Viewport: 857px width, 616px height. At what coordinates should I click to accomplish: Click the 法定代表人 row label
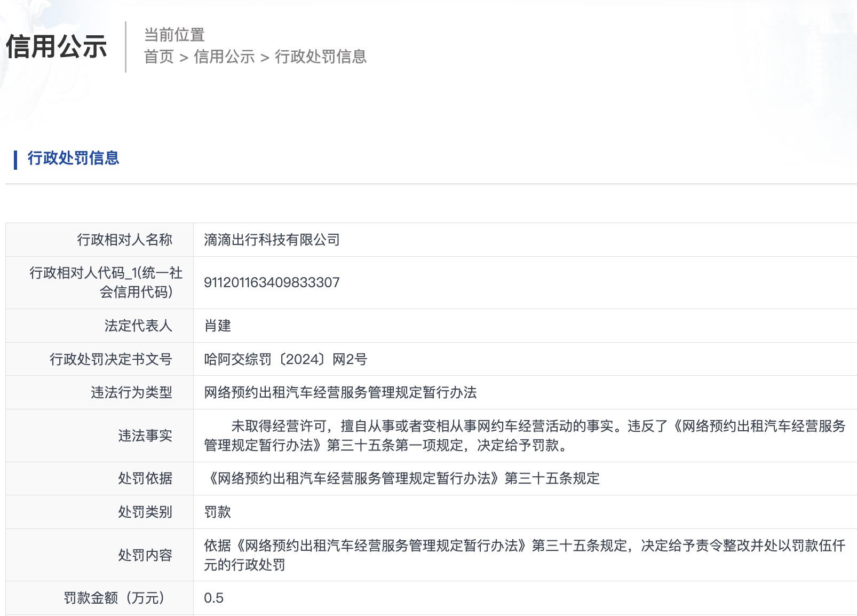(138, 326)
